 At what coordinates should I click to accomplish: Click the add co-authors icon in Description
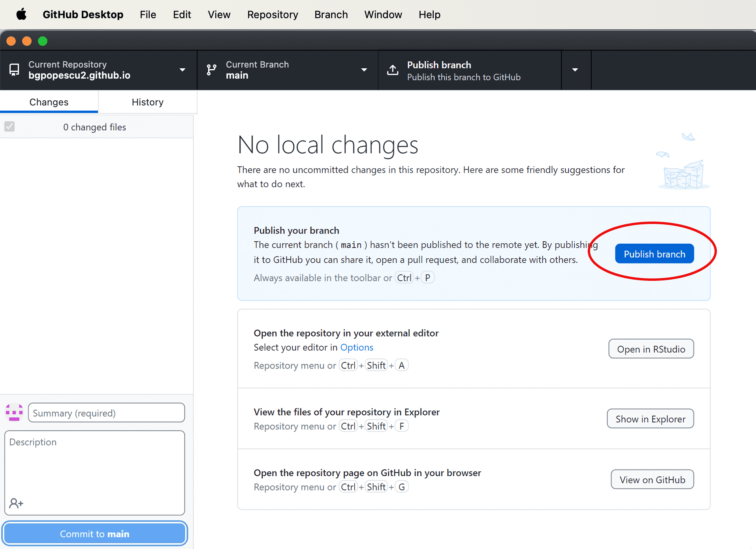click(16, 503)
